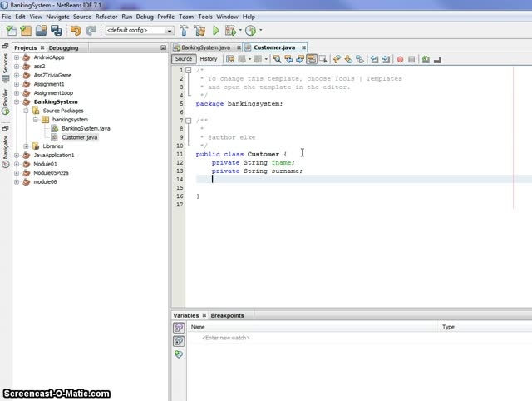This screenshot has height=401, width=532.
Task: Expand the Libraries folder node
Action: [27, 146]
